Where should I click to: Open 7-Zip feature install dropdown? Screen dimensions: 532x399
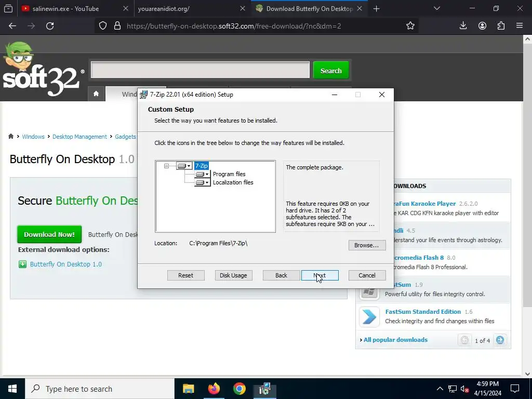click(184, 166)
